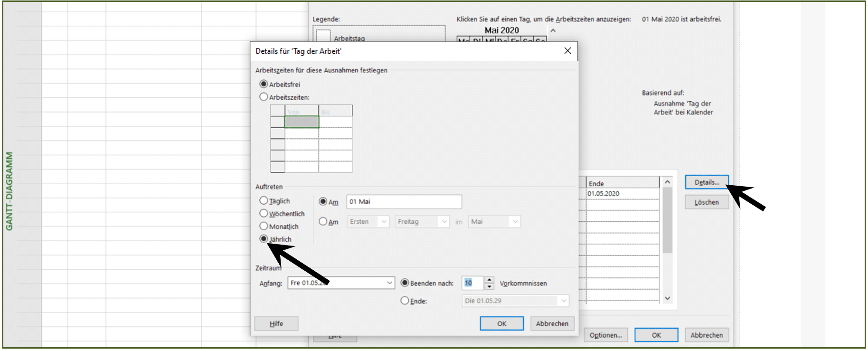The image size is (868, 351).
Task: Click the Optionen... button
Action: pyautogui.click(x=605, y=335)
